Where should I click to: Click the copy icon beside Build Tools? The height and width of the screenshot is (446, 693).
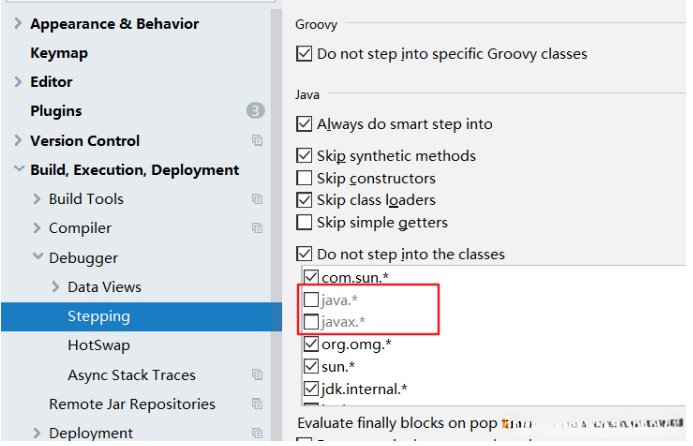click(x=257, y=199)
